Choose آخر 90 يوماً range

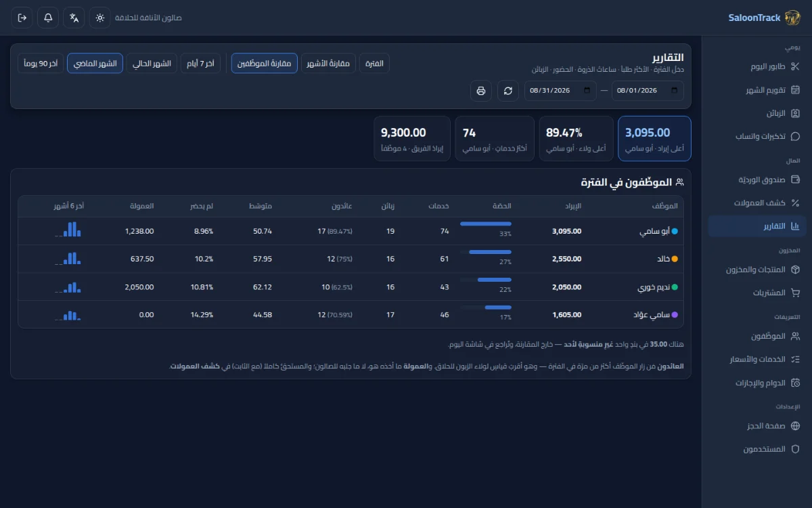[41, 63]
